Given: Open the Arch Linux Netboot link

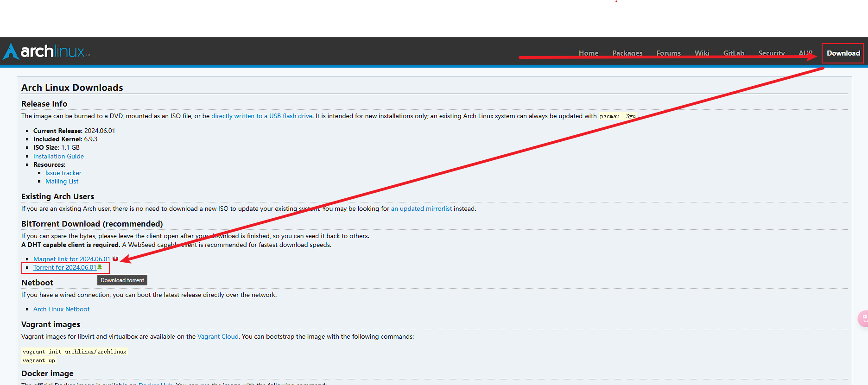Looking at the screenshot, I should (61, 309).
